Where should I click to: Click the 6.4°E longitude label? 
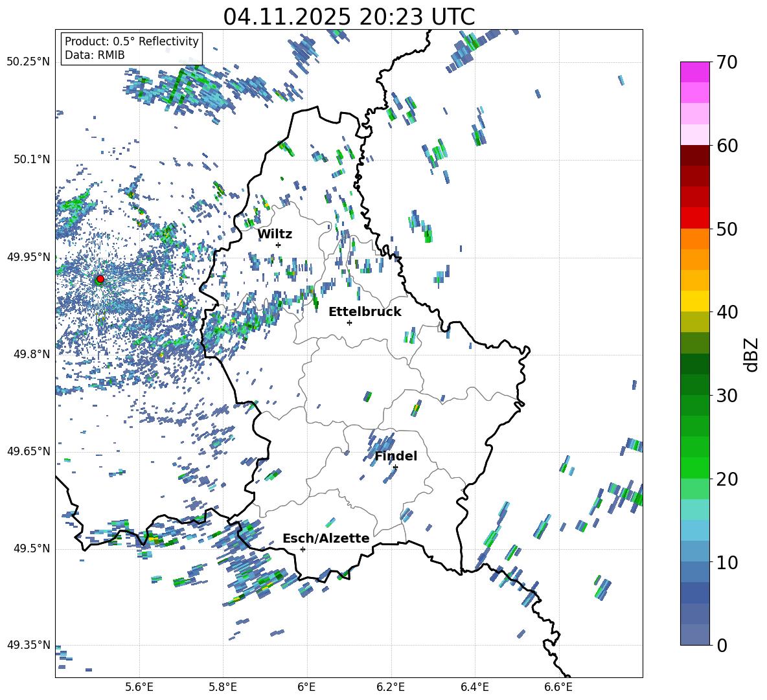pyautogui.click(x=474, y=687)
